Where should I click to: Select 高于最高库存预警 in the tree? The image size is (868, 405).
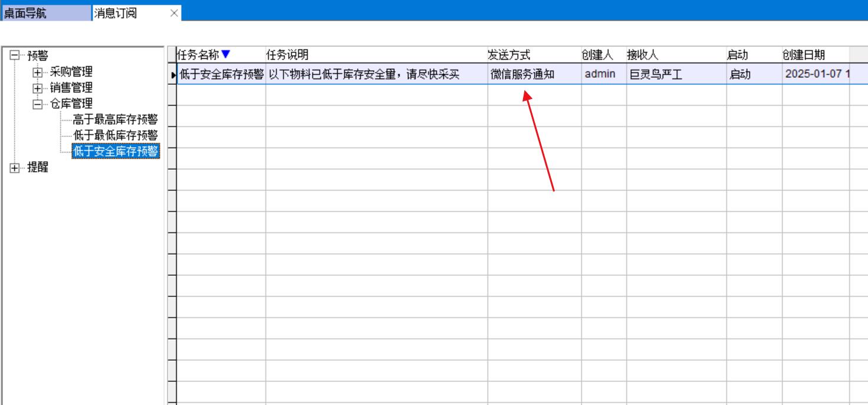[x=115, y=120]
